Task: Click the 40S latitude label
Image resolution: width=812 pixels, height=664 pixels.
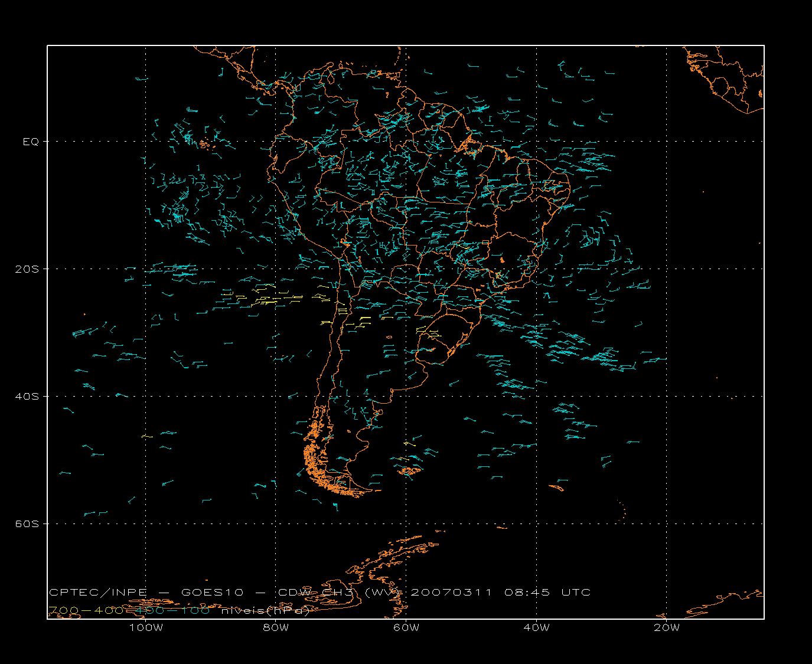Action: [27, 397]
